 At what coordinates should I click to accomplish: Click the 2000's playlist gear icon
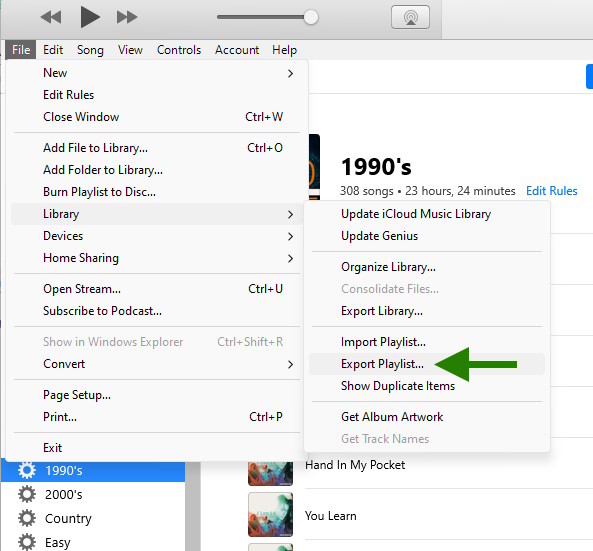pyautogui.click(x=27, y=494)
